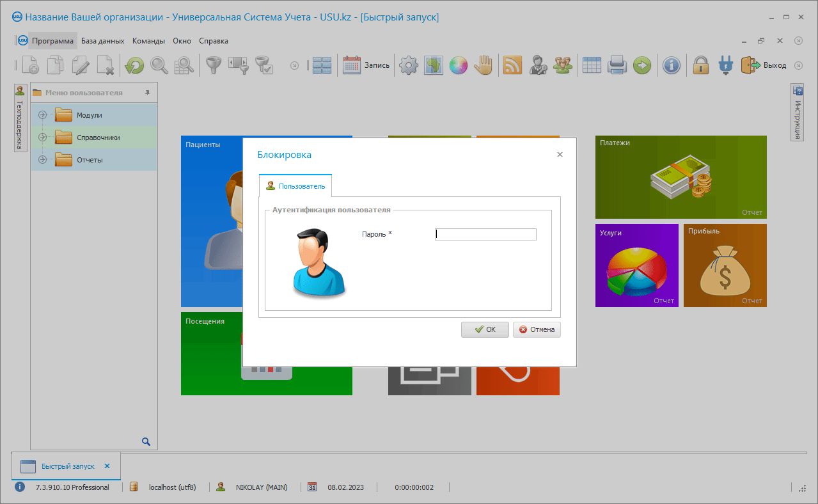Open the gear settings toolbar icon
Screen dimensions: 818x504
[x=409, y=65]
